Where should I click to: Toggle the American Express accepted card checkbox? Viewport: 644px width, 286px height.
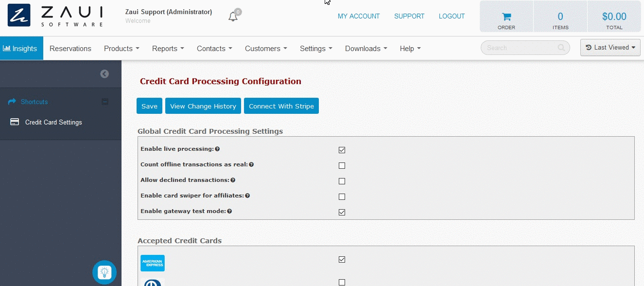[x=342, y=259]
